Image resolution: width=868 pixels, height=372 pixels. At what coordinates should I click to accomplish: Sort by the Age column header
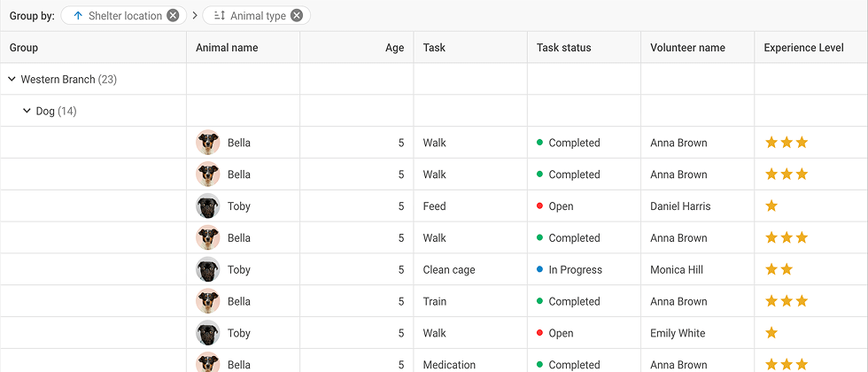point(394,48)
